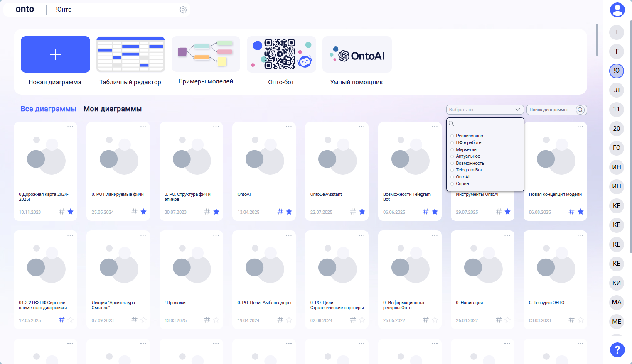Unstar the 0 Дорожная карта 2024-2025 card
The height and width of the screenshot is (364, 632).
[x=71, y=212]
